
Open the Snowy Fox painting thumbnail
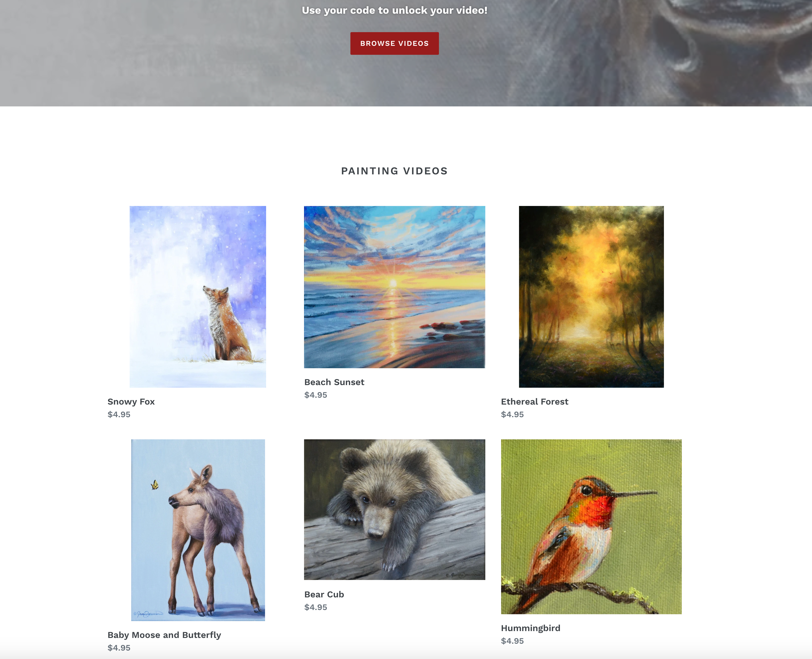coord(198,297)
